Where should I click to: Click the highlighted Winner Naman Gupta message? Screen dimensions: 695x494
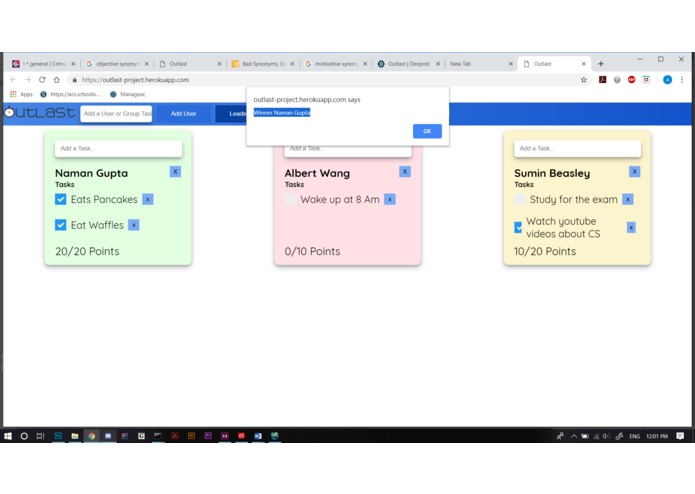[x=282, y=113]
